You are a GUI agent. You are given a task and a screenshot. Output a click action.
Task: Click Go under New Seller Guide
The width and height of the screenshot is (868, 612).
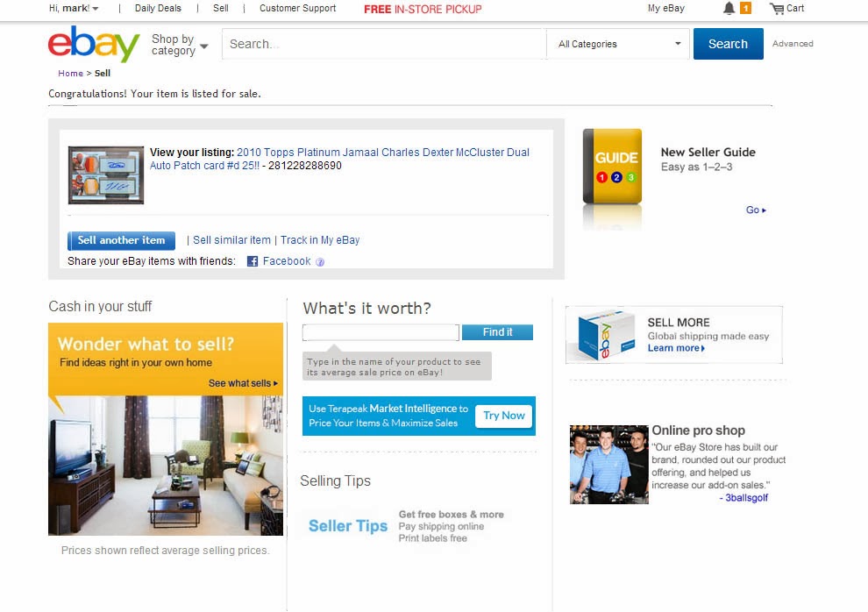(756, 210)
